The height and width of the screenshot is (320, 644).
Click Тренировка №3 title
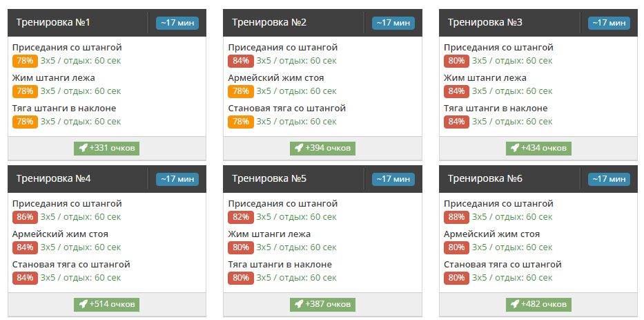click(485, 23)
